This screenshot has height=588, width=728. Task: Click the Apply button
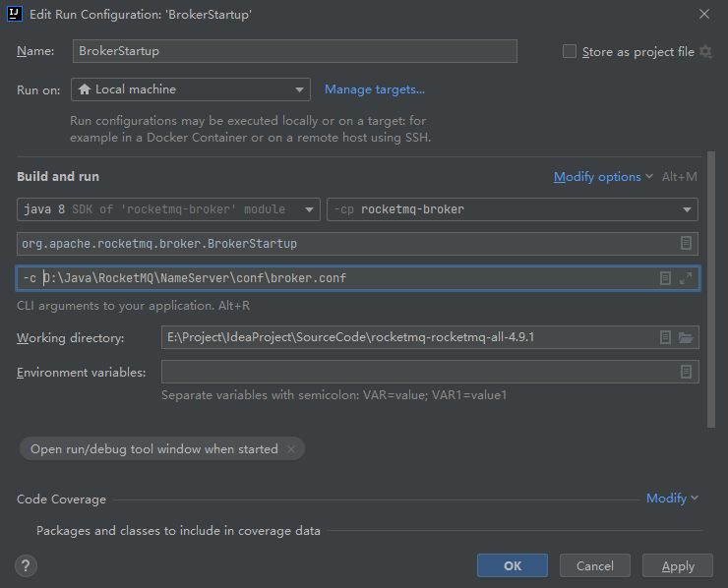pos(678,565)
